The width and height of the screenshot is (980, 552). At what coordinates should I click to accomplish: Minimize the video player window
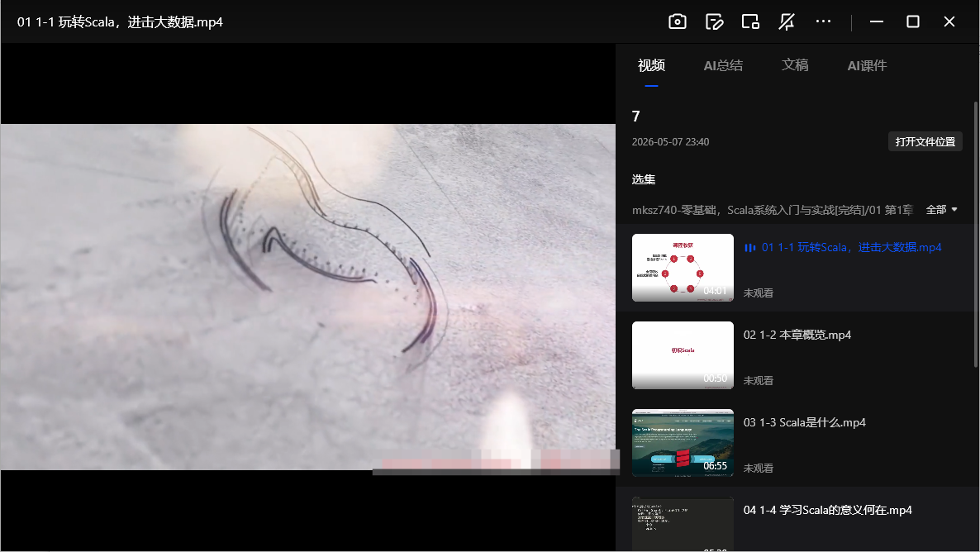pyautogui.click(x=876, y=21)
